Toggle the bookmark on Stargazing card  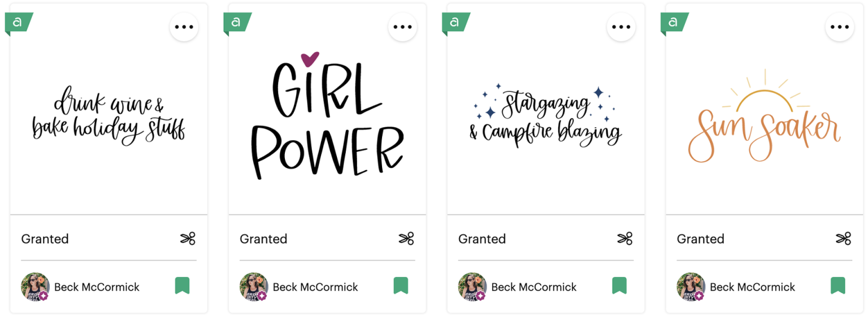click(619, 286)
